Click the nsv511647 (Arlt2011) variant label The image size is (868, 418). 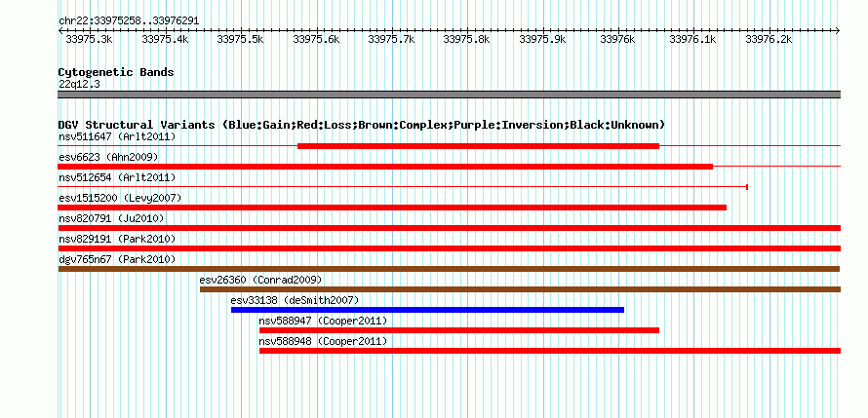[117, 136]
